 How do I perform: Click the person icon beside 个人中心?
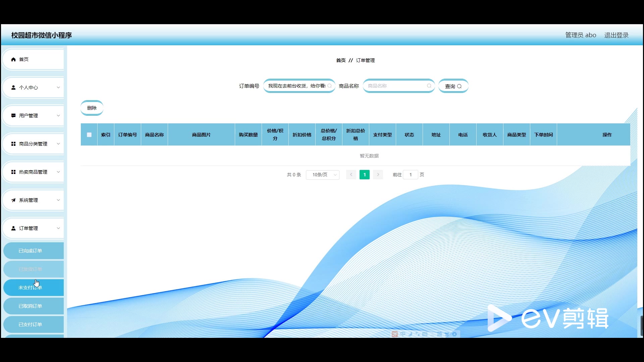click(13, 87)
